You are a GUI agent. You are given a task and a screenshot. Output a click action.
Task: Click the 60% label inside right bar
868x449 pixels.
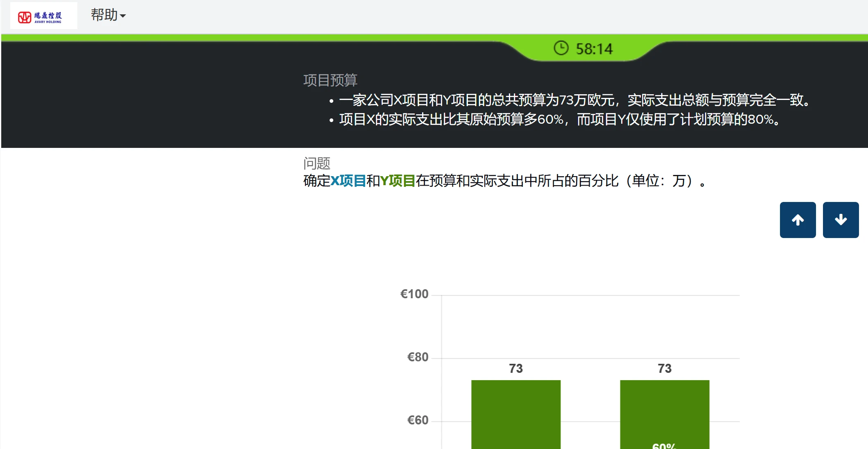663,446
